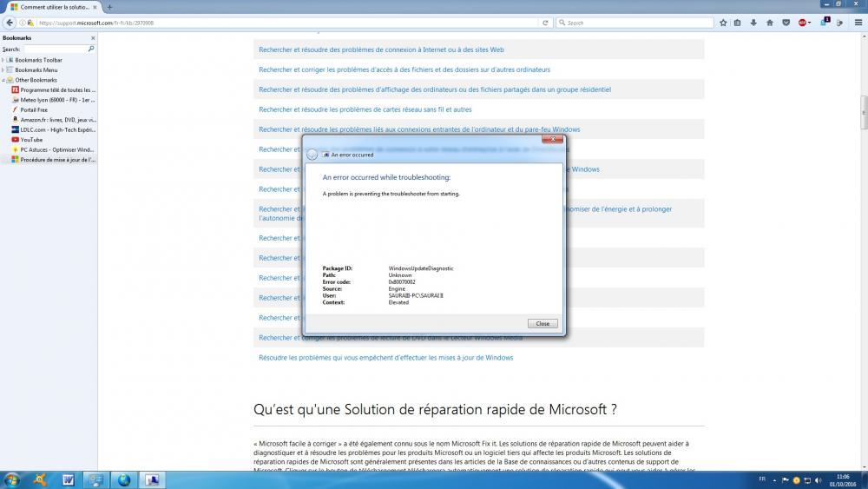Open the Firefox hamburger menu
The height and width of the screenshot is (489, 868).
(x=858, y=23)
